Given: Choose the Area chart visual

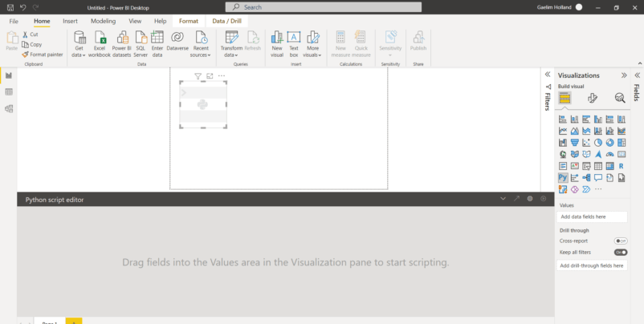Looking at the screenshot, I should [x=575, y=132].
